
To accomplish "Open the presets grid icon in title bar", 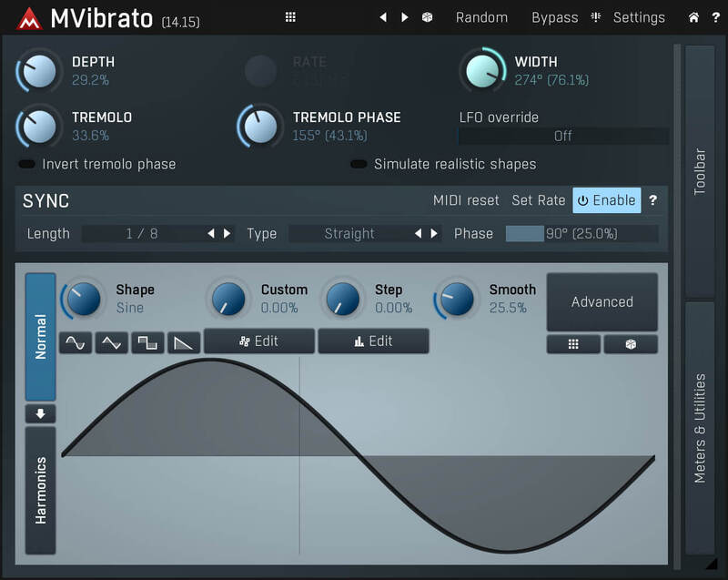I will [x=290, y=17].
